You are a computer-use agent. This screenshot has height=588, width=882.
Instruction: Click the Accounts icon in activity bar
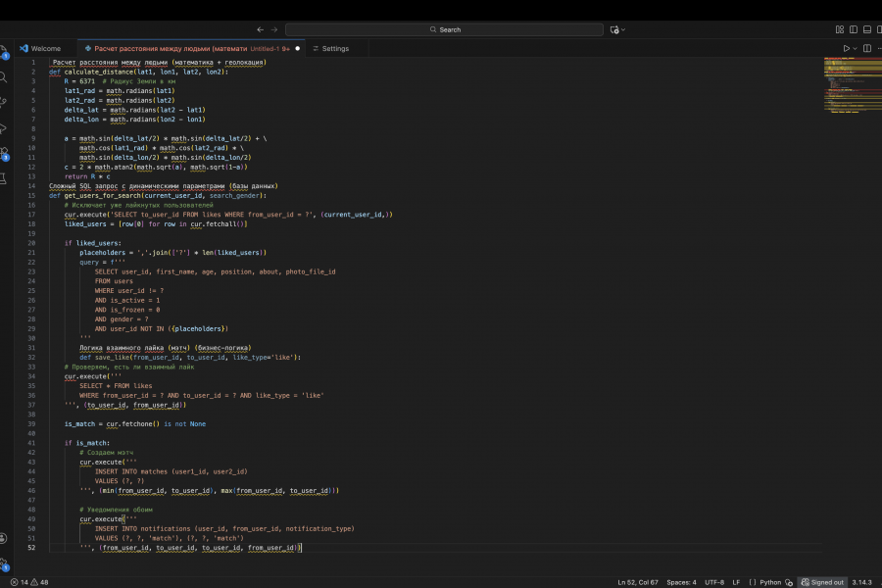tap(4, 538)
